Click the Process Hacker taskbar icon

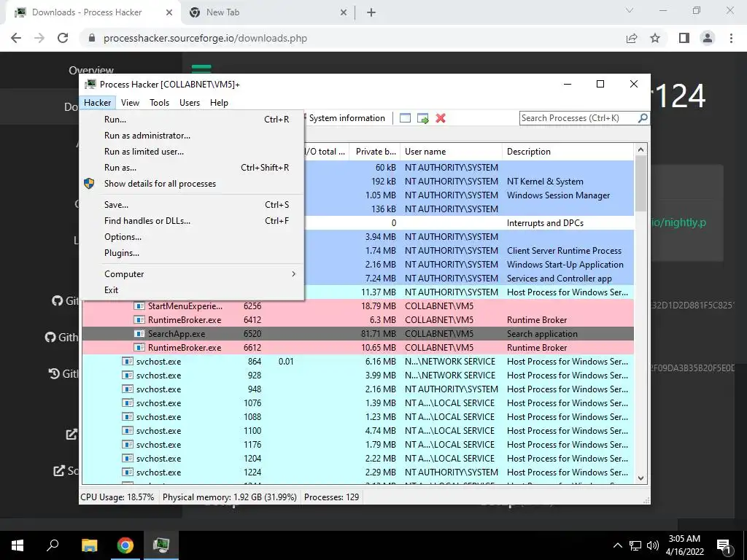point(161,545)
